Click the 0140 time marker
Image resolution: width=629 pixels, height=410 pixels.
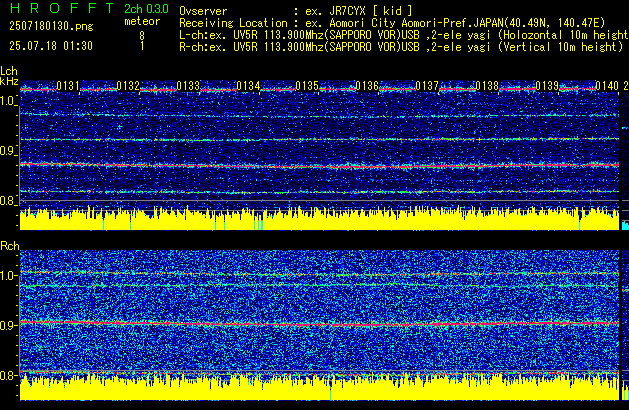point(607,86)
